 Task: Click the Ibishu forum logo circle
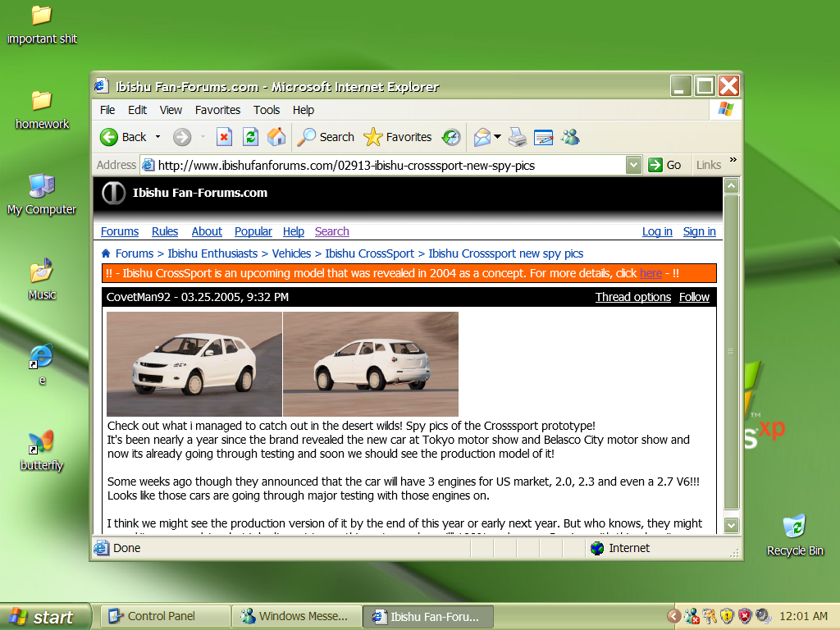tap(113, 193)
